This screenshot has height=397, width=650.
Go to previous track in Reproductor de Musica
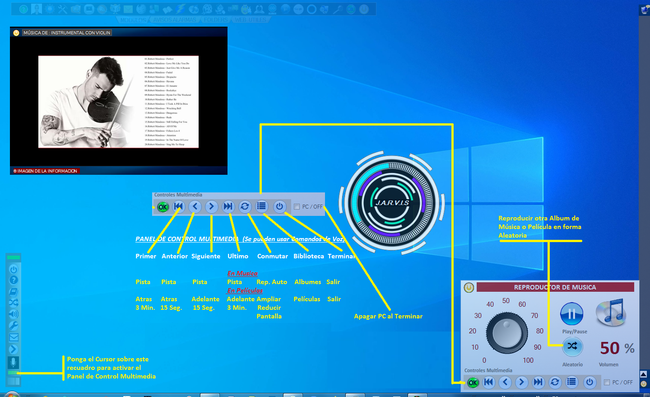point(505,382)
